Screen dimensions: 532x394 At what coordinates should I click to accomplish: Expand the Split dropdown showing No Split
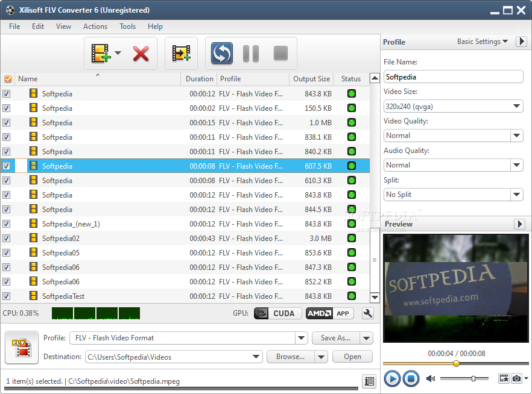(x=516, y=195)
